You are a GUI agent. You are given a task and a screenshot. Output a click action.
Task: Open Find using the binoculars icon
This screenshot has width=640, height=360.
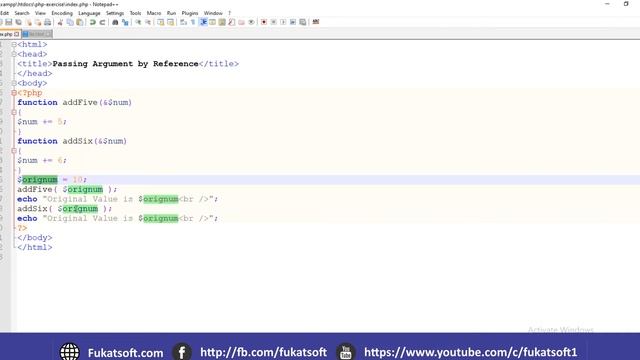(115, 22)
